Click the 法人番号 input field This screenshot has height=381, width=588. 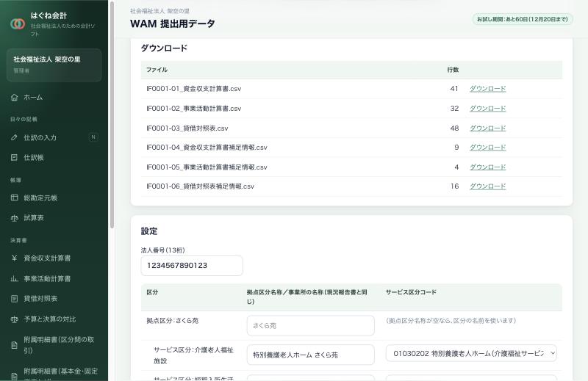pyautogui.click(x=192, y=265)
